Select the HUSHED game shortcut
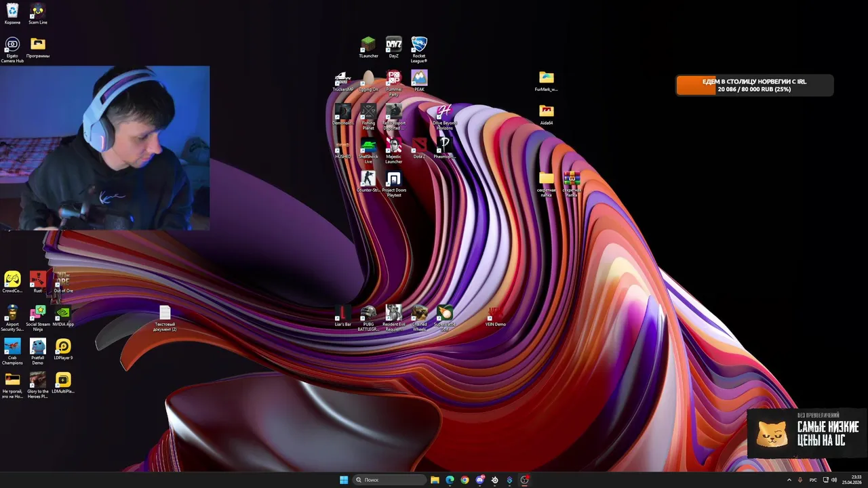The width and height of the screenshot is (868, 488). pos(343,148)
